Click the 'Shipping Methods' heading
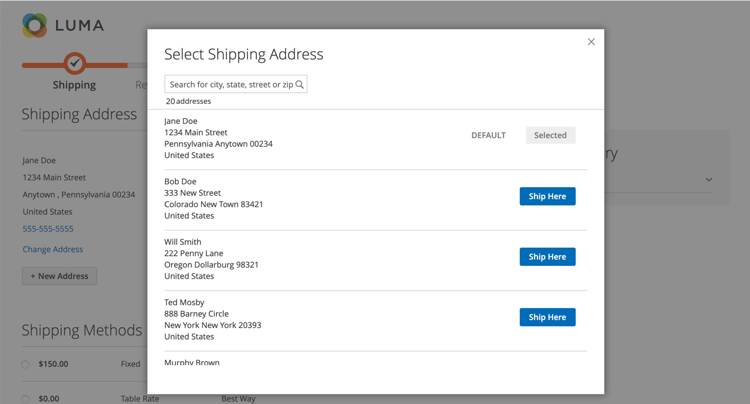This screenshot has height=404, width=750. pyautogui.click(x=82, y=330)
